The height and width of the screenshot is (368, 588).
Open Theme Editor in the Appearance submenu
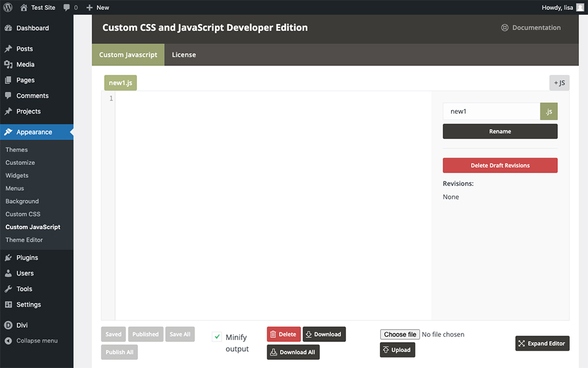(24, 240)
